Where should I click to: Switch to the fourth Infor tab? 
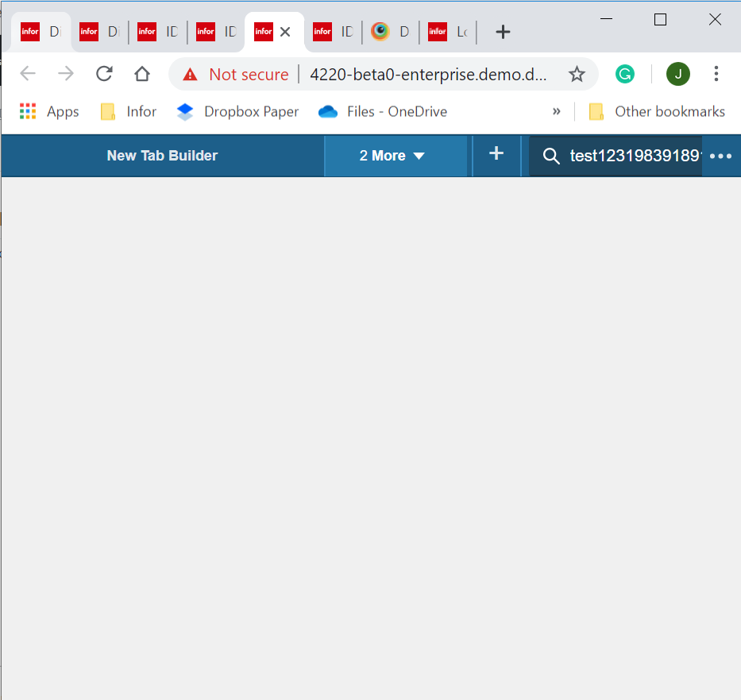[x=217, y=32]
